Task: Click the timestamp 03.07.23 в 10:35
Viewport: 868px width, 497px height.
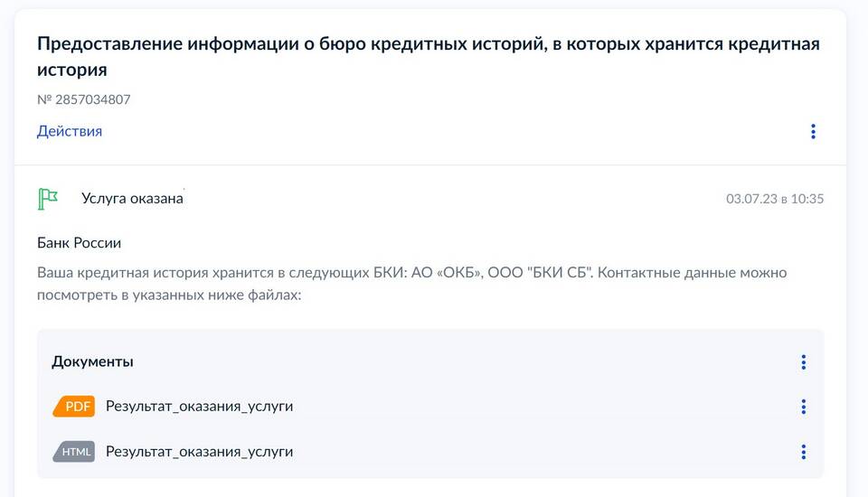Action: [x=775, y=199]
